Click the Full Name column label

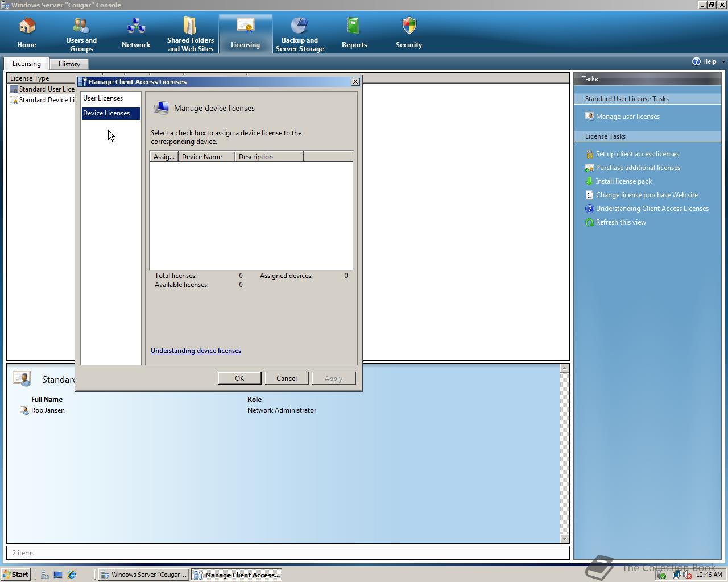pyautogui.click(x=47, y=400)
